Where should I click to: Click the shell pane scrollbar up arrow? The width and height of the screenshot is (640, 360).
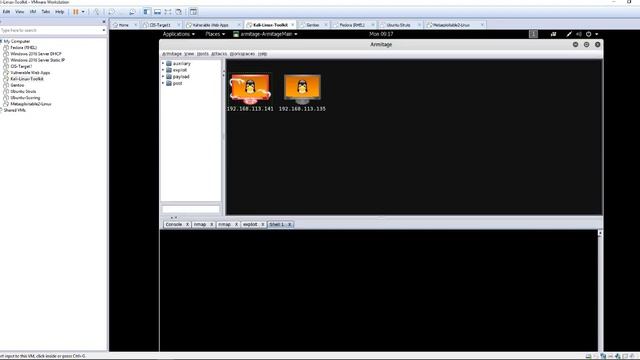pyautogui.click(x=600, y=233)
